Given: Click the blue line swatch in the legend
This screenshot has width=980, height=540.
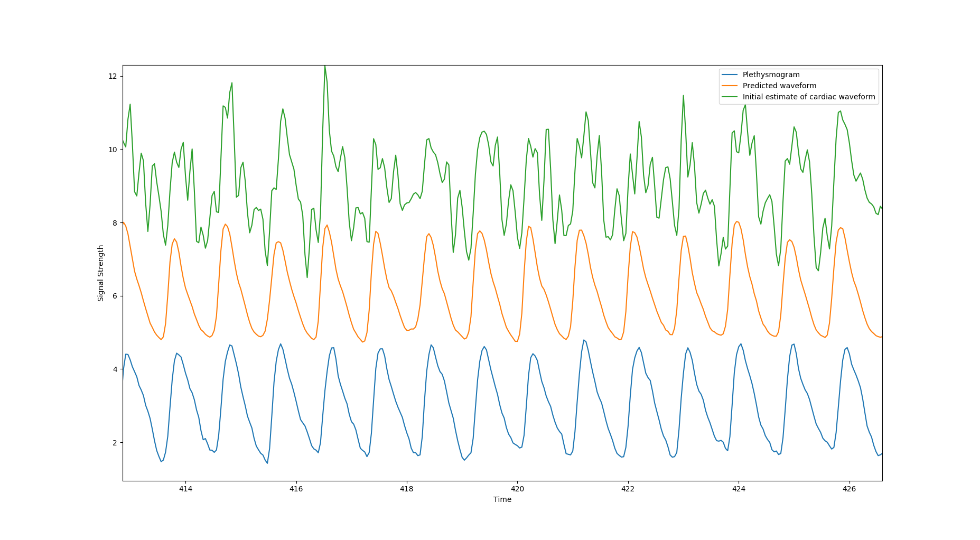Looking at the screenshot, I should pos(730,75).
